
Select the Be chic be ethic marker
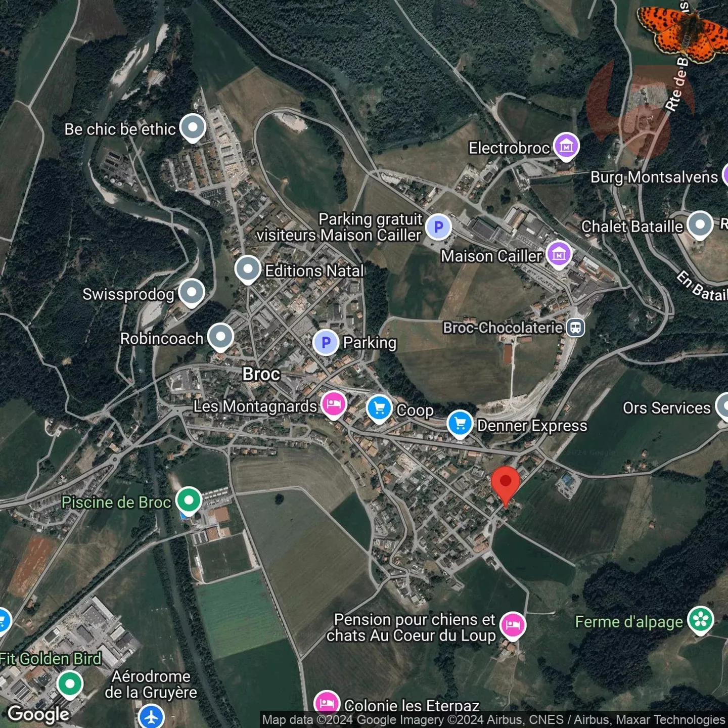point(193,128)
